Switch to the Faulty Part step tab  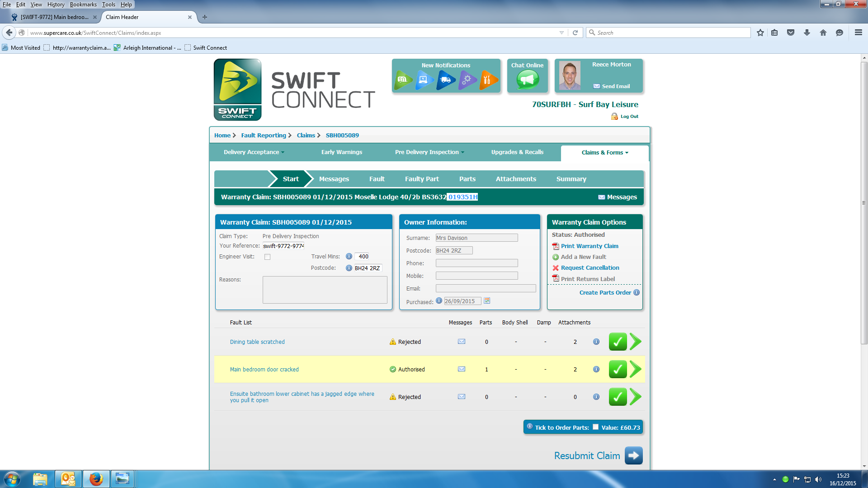click(x=421, y=179)
